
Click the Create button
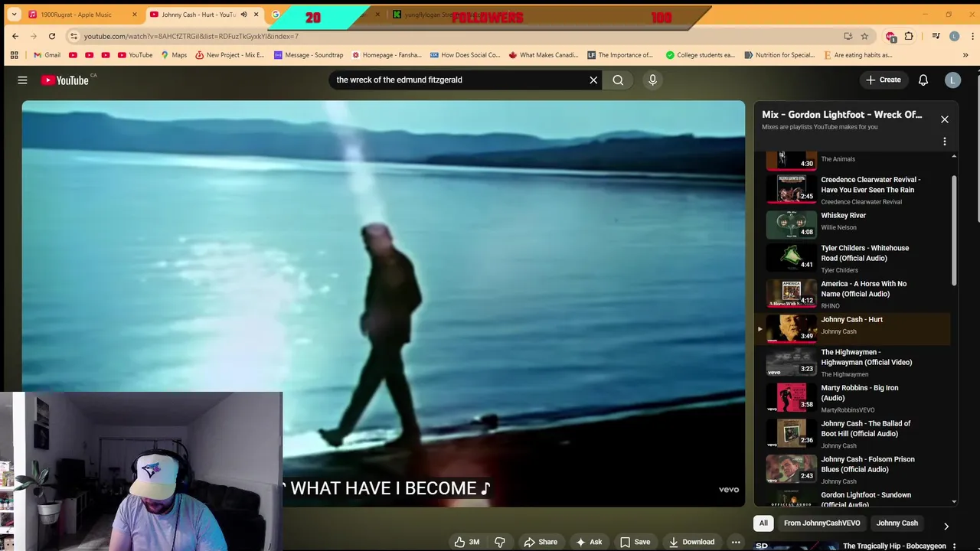click(x=883, y=80)
